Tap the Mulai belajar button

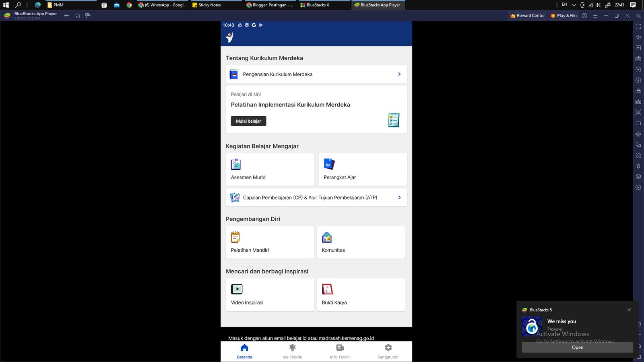click(x=248, y=121)
